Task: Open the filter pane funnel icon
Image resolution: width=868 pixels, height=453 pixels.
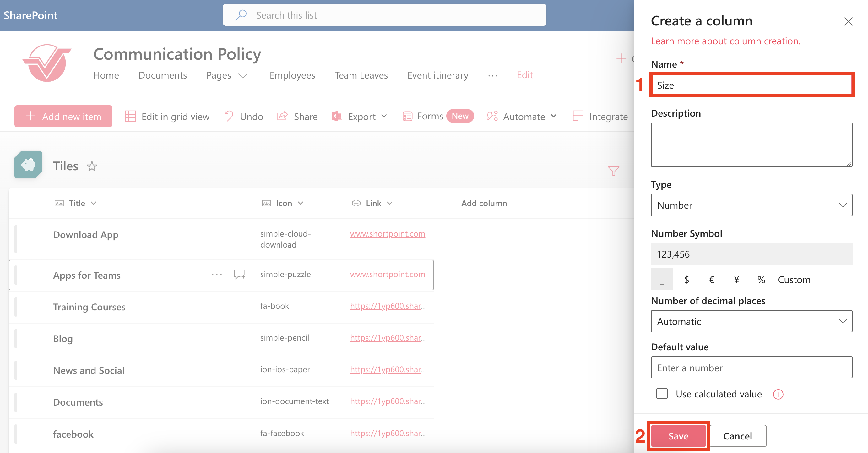Action: tap(613, 171)
